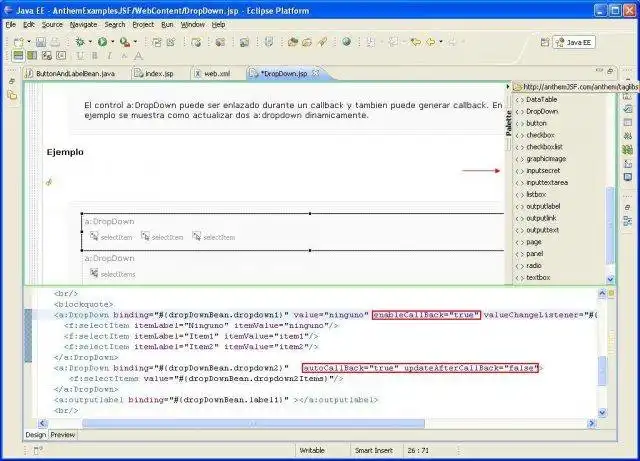640x461 pixels.
Task: Select the second a:DropDown in design view
Action: (x=109, y=258)
